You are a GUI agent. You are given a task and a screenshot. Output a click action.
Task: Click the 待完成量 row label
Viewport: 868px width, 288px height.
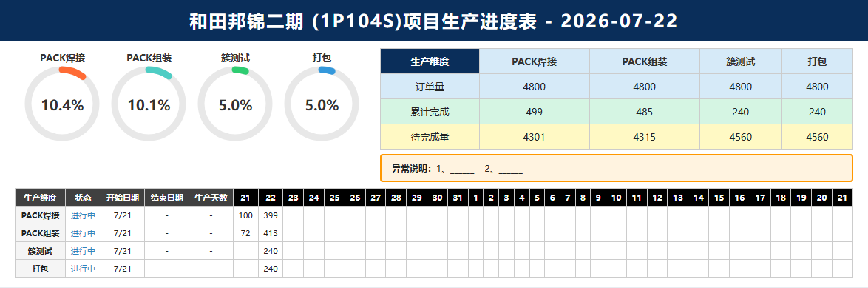tap(430, 137)
